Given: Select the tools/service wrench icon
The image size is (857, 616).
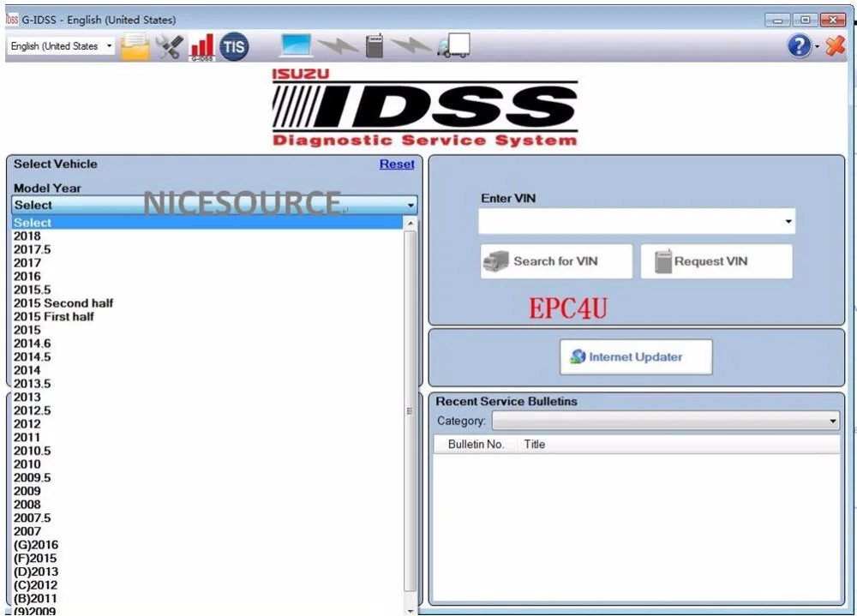Looking at the screenshot, I should [x=168, y=46].
